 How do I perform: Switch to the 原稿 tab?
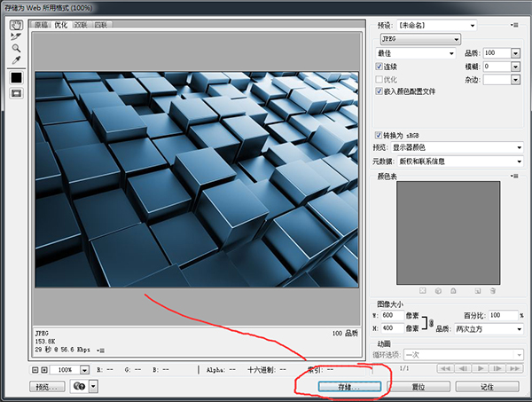point(41,25)
